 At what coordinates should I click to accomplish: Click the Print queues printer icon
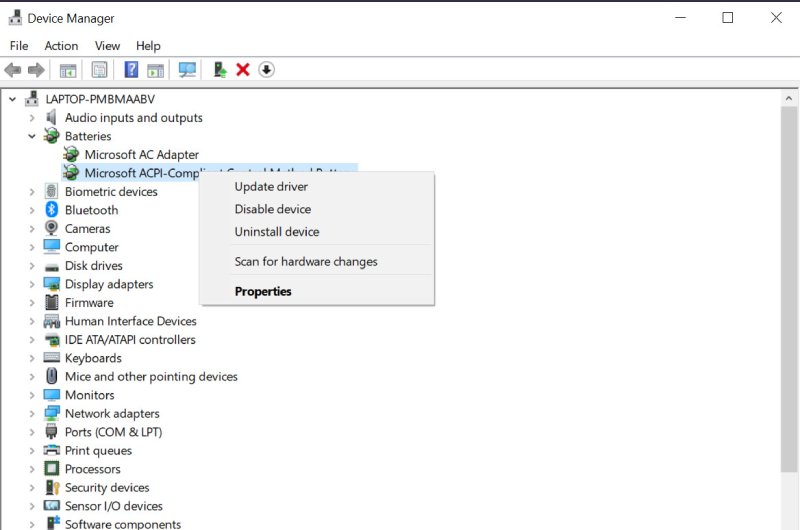pos(52,450)
